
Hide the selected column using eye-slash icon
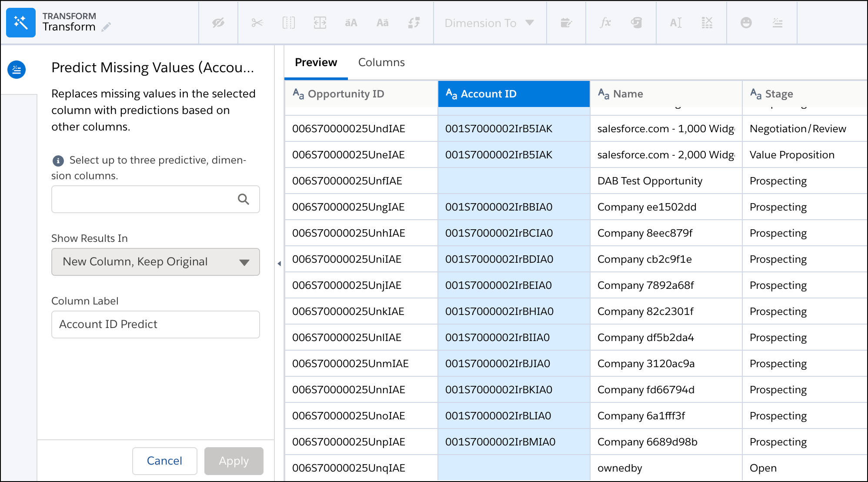[218, 23]
